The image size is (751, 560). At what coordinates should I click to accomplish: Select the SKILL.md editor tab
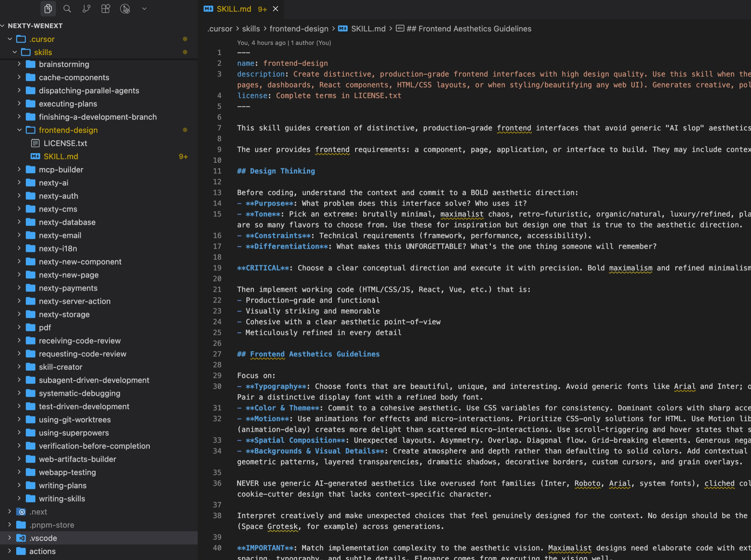(x=234, y=9)
